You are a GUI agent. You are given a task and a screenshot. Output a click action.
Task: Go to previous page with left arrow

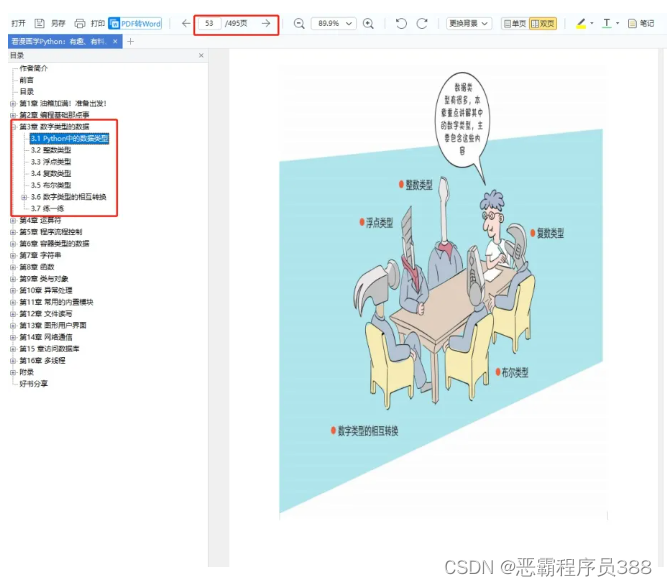pyautogui.click(x=186, y=23)
